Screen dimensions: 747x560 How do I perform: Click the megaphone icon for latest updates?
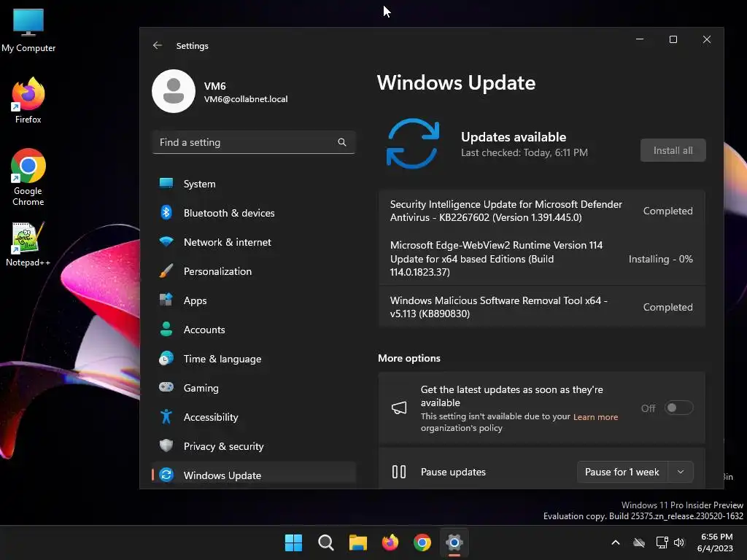pos(399,408)
